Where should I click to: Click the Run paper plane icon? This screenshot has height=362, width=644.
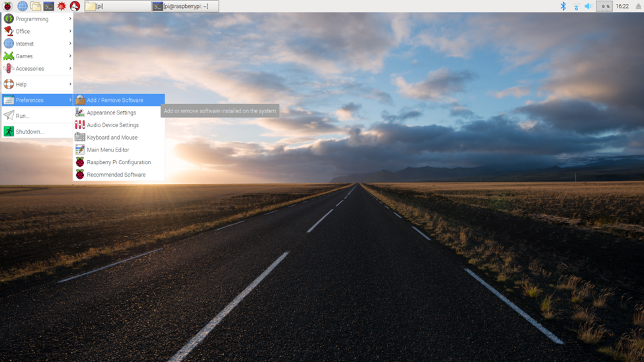[x=9, y=116]
